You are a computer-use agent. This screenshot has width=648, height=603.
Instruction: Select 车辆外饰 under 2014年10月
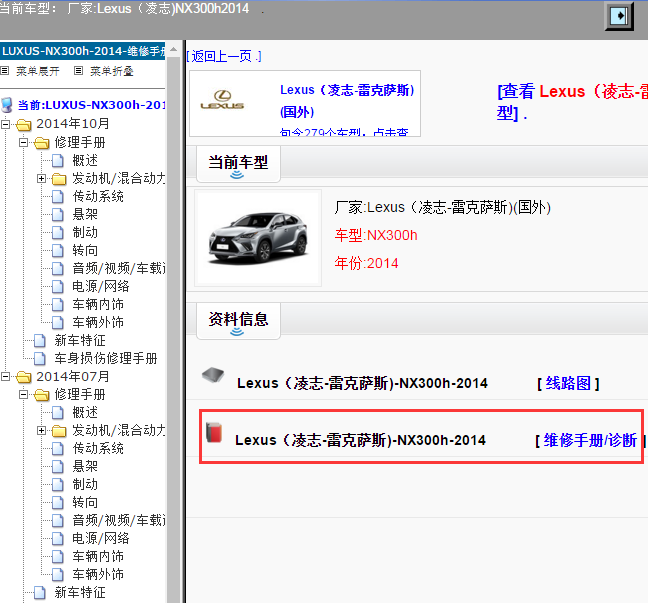(x=98, y=322)
